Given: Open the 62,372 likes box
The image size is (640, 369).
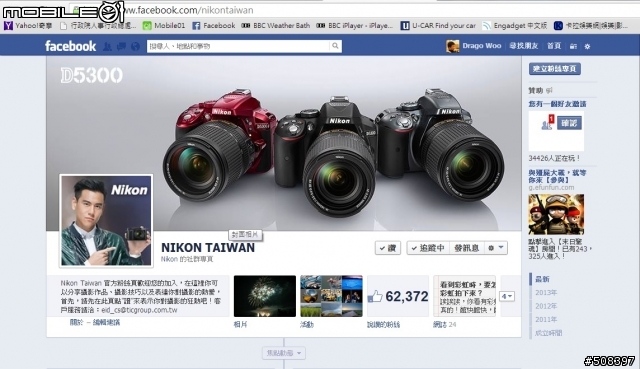Looking at the screenshot, I should click(x=398, y=296).
